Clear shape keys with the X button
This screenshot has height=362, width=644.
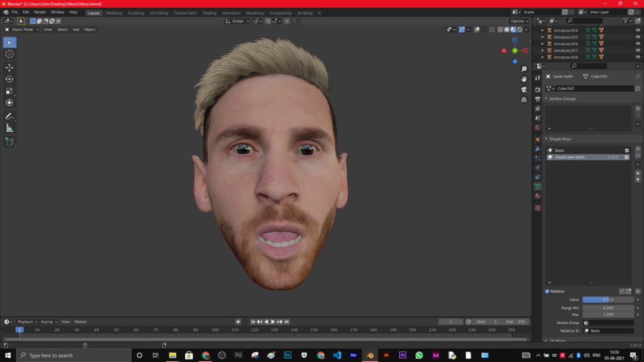(638, 291)
